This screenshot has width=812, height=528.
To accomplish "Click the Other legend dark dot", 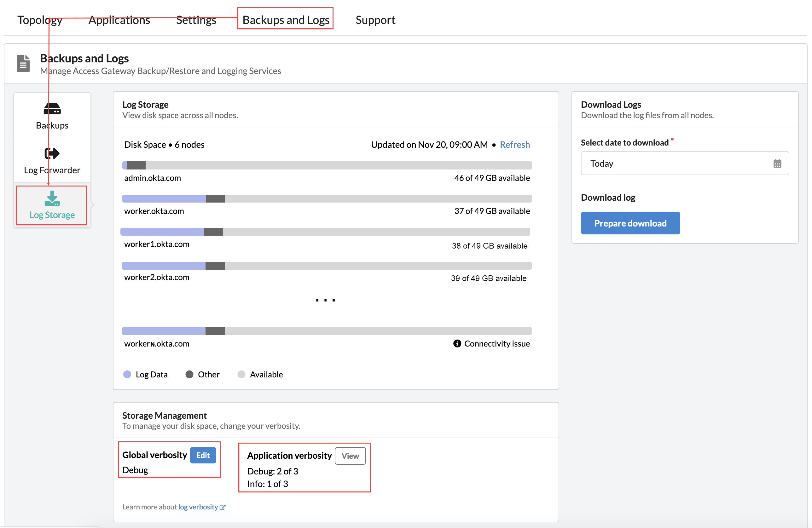I will pos(189,375).
